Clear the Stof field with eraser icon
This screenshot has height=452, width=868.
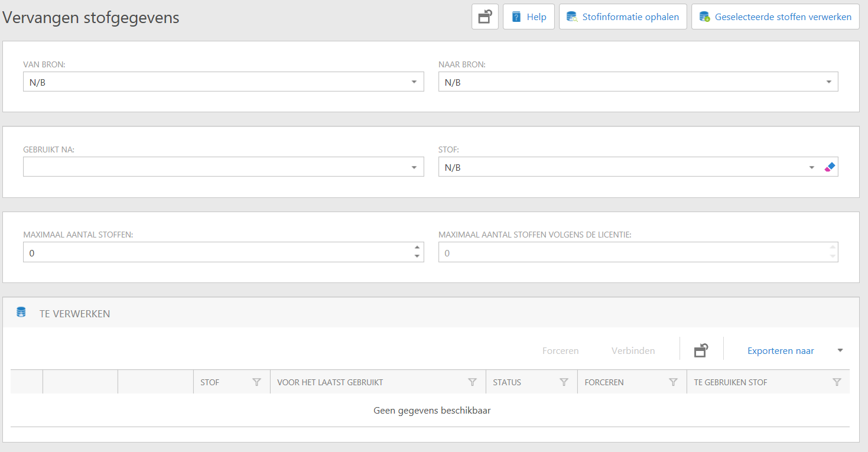(x=830, y=167)
